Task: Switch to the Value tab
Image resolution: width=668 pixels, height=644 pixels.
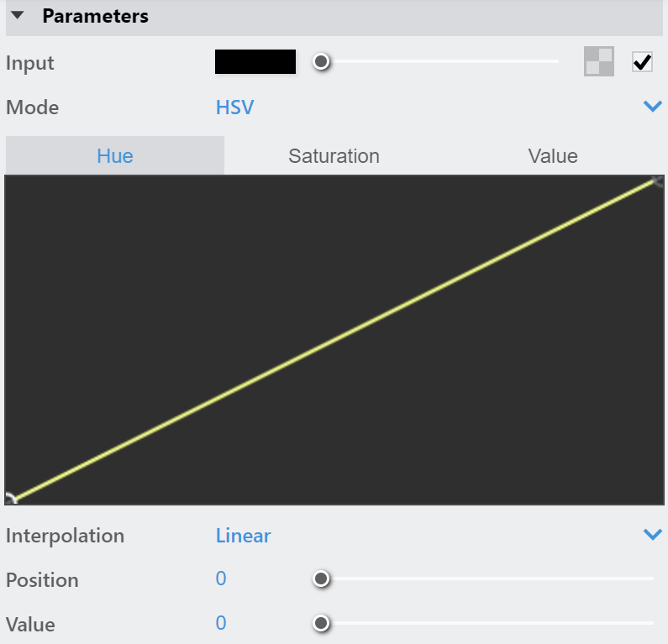Action: coord(553,156)
